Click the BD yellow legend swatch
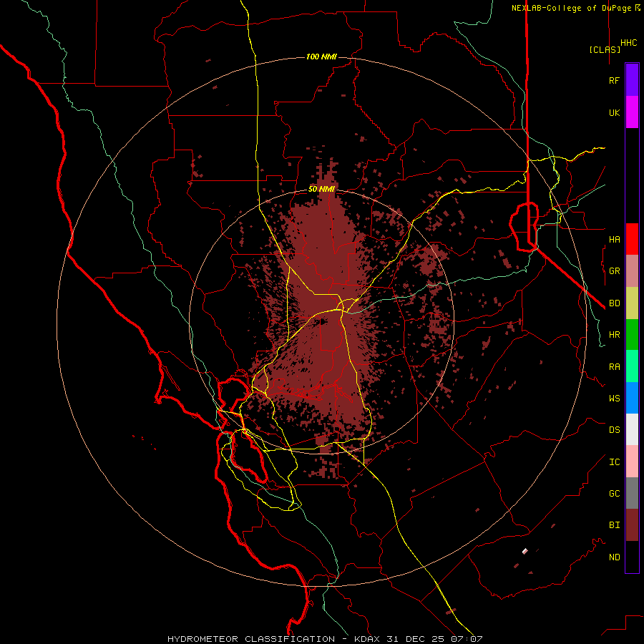The image size is (644, 644). 632,303
